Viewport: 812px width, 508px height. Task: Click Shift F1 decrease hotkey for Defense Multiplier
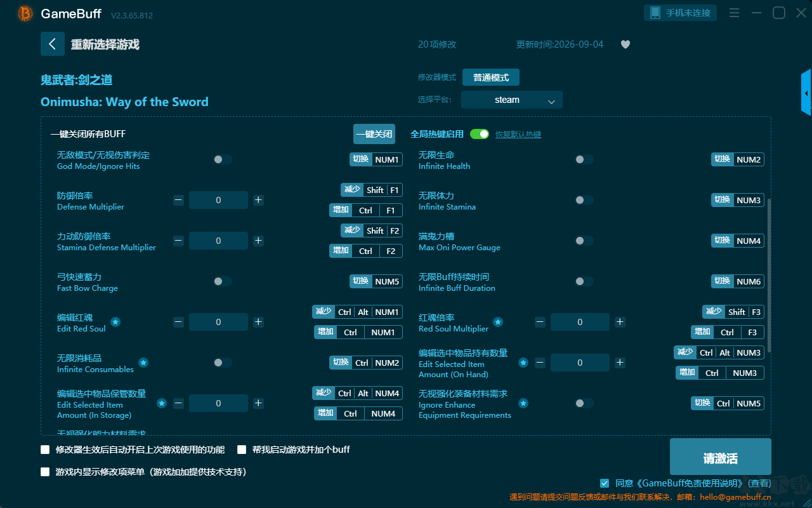pos(372,190)
